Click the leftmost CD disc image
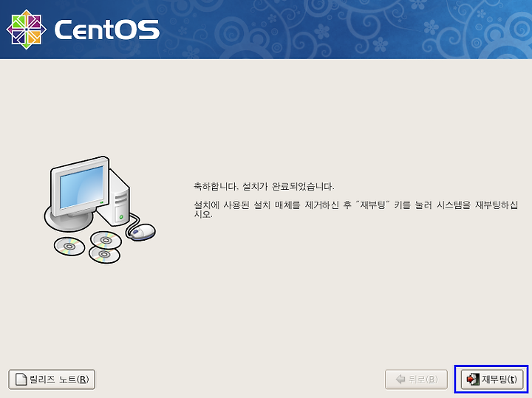532x398 pixels. pyautogui.click(x=69, y=247)
